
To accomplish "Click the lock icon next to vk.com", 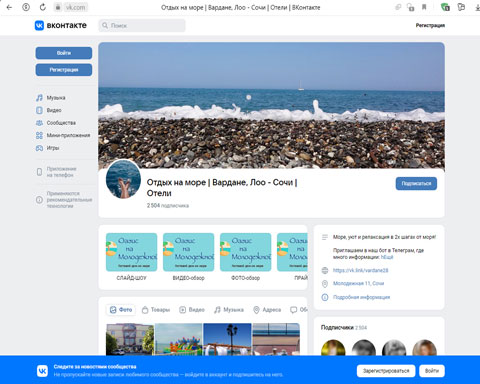I will [x=58, y=7].
